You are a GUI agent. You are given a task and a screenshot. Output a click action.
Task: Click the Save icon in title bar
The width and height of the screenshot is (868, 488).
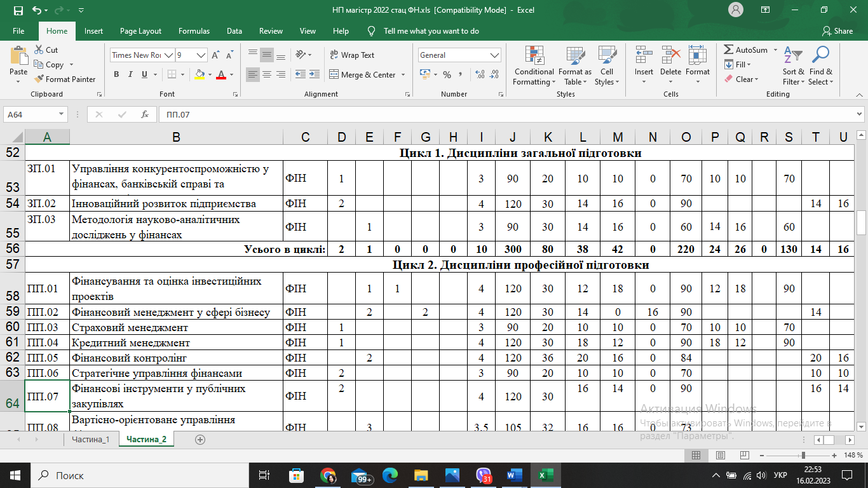tap(18, 11)
